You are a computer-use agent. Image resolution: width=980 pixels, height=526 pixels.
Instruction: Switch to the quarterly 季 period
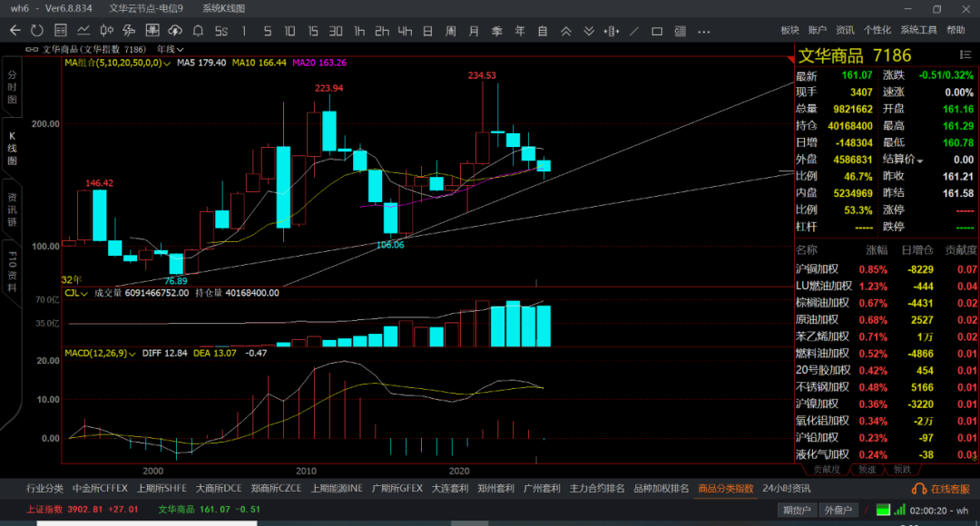pos(497,31)
